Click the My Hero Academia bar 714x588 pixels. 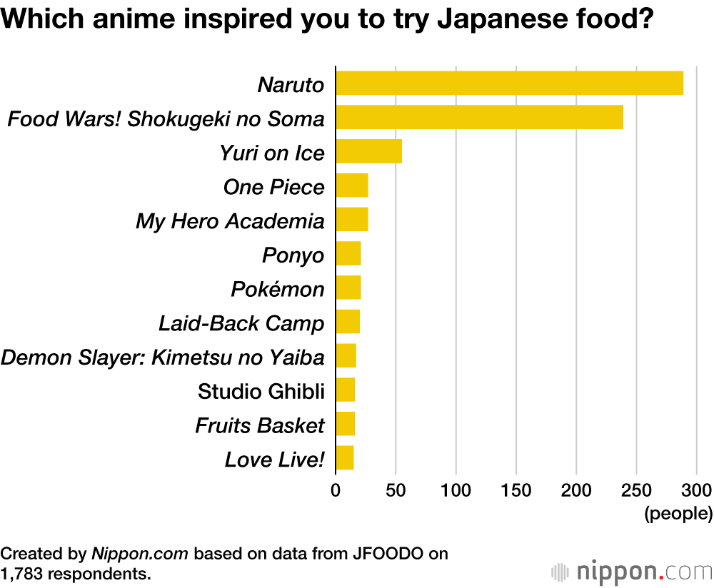[352, 220]
